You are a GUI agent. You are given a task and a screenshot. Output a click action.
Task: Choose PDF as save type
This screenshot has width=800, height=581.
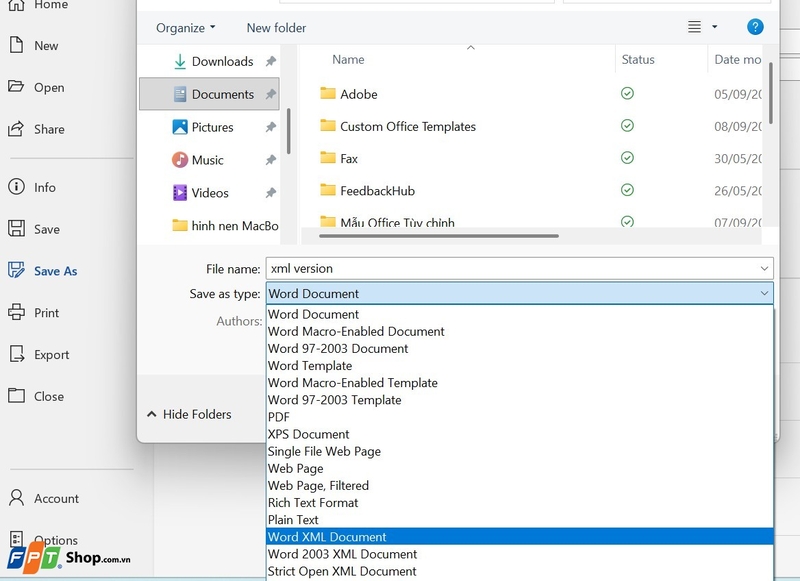[x=520, y=417]
